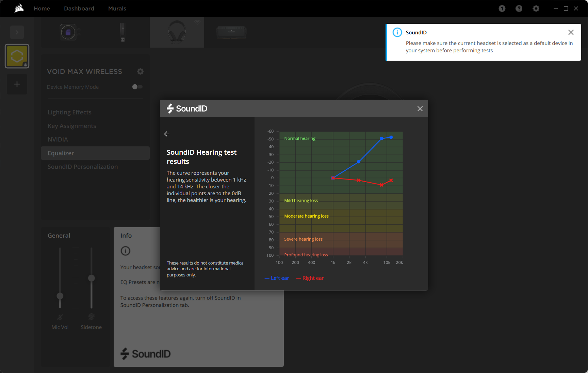Open the Murals tab
This screenshot has height=373, width=588.
(x=117, y=9)
